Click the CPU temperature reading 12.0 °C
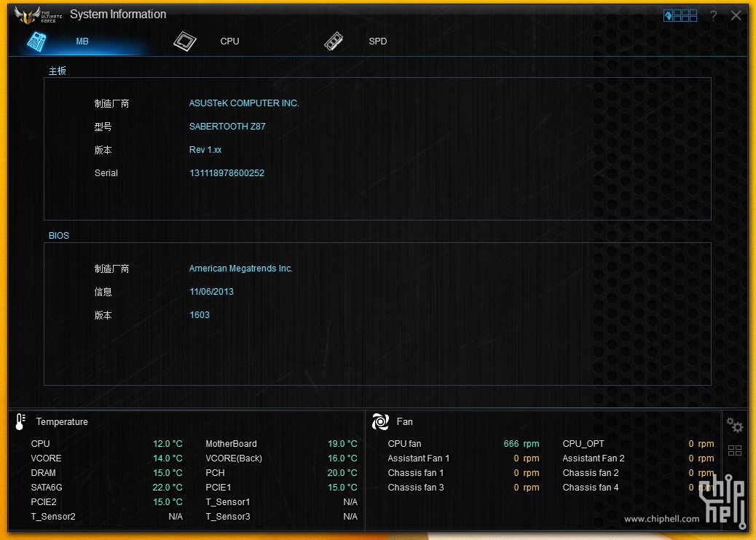This screenshot has width=756, height=540. (x=168, y=444)
